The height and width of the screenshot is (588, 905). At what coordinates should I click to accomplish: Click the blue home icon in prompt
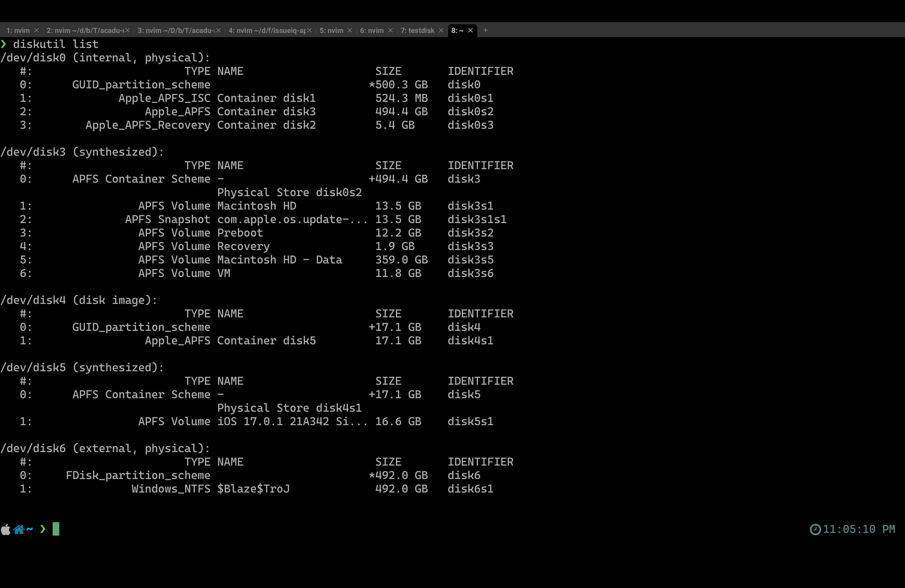[19, 529]
